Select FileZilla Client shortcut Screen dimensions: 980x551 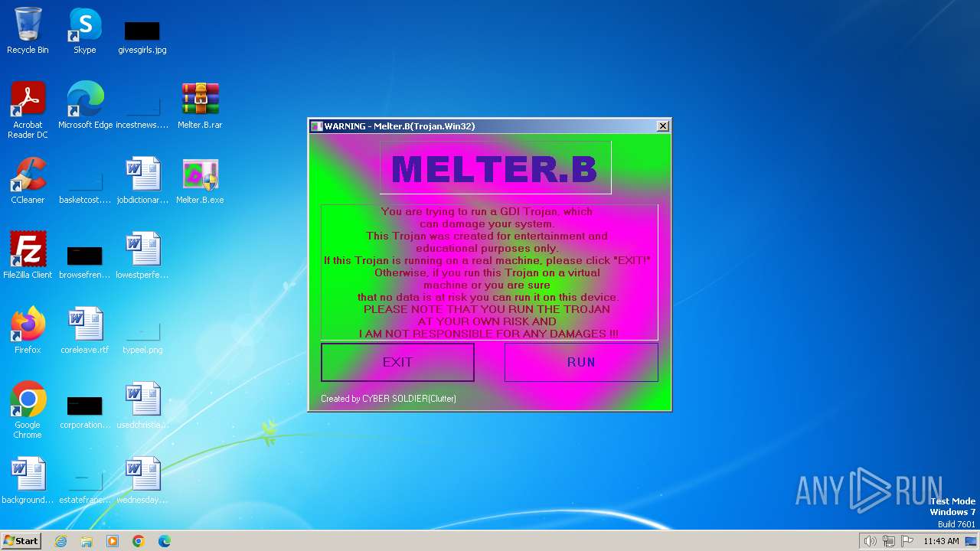(28, 256)
